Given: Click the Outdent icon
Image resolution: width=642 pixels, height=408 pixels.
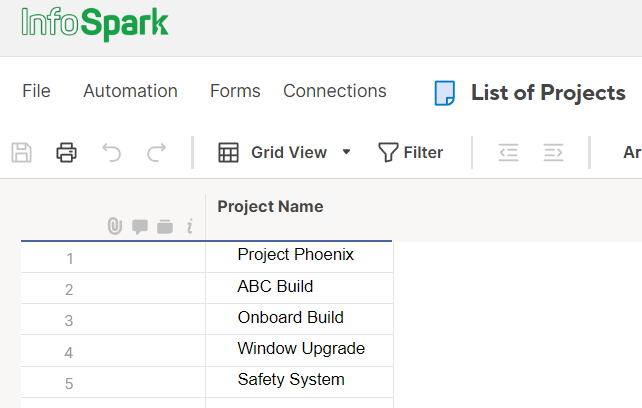Looking at the screenshot, I should [x=508, y=152].
